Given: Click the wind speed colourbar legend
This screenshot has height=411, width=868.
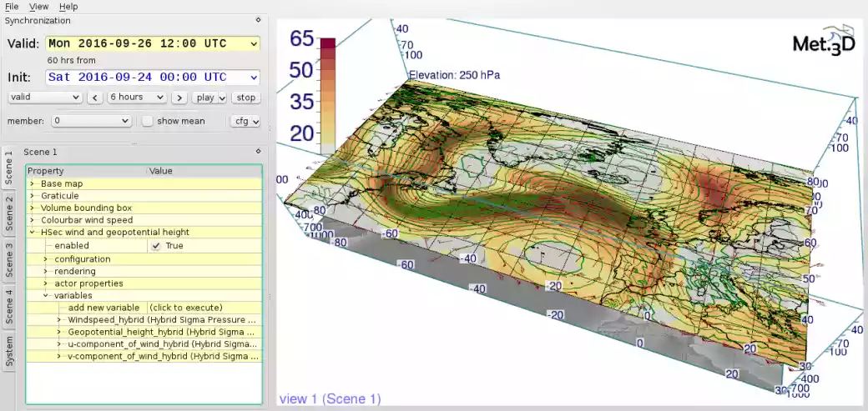Looking at the screenshot, I should tap(328, 95).
